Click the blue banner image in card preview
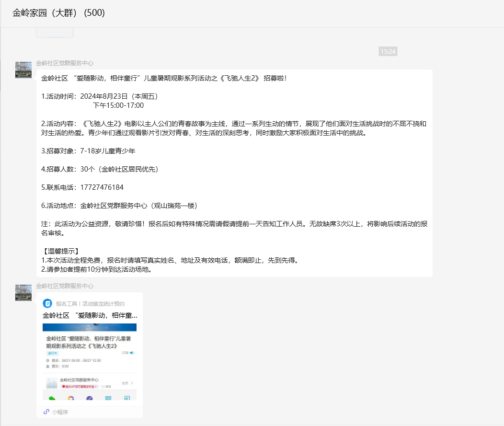The width and height of the screenshot is (504, 426). 90,327
